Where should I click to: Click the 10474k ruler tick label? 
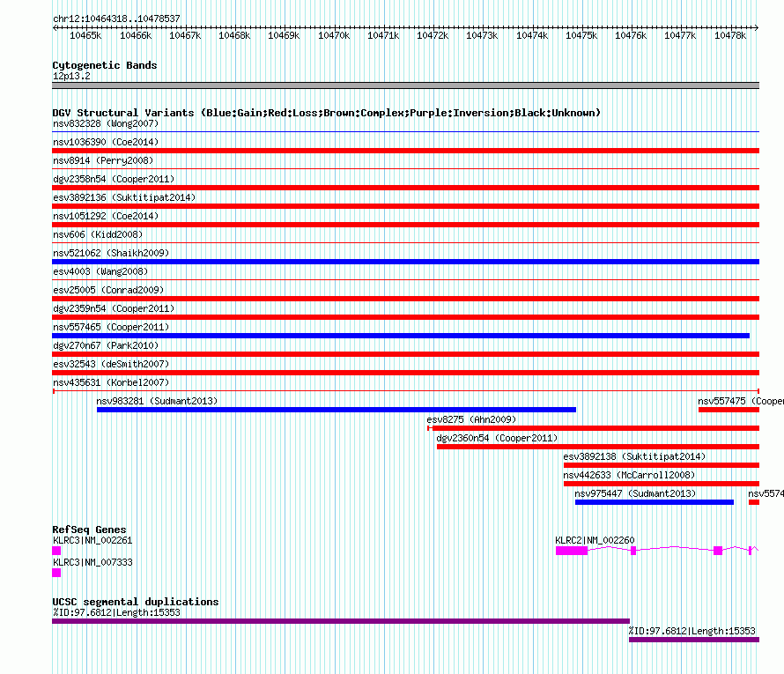[532, 35]
